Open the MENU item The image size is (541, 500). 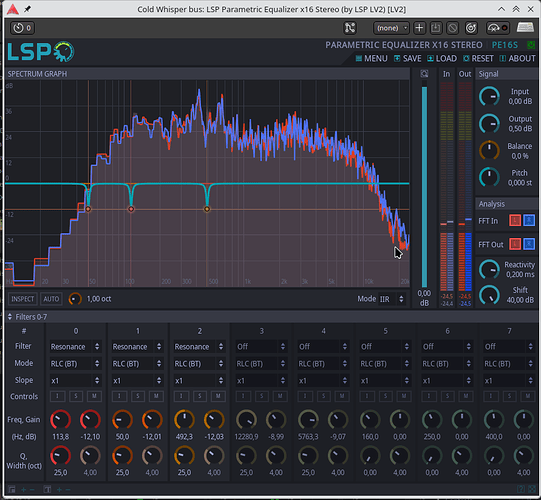click(372, 58)
